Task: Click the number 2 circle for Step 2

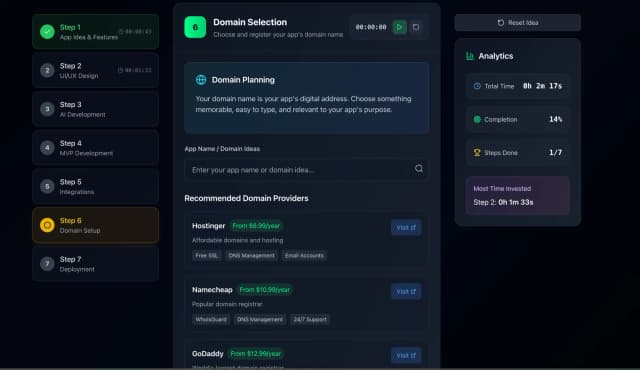Action: click(x=47, y=71)
